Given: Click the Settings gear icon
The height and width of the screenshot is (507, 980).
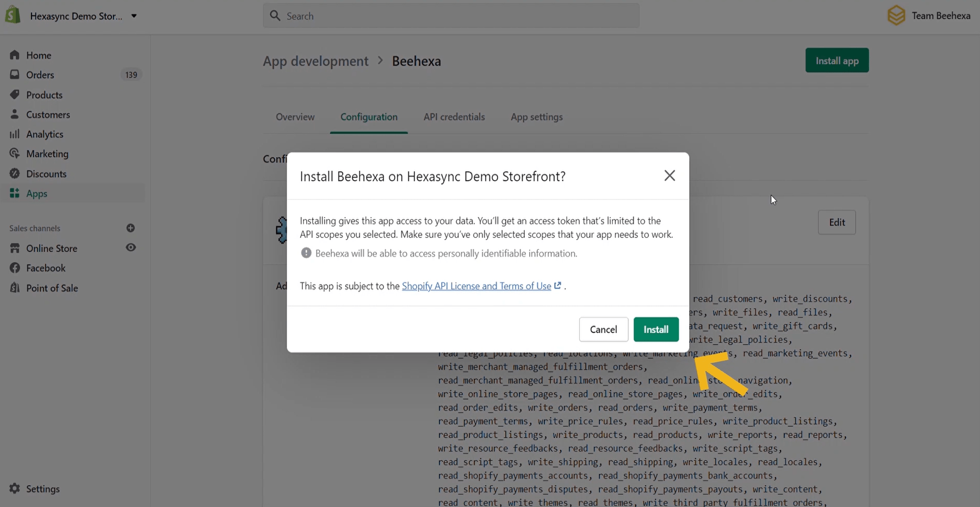Looking at the screenshot, I should tap(15, 489).
